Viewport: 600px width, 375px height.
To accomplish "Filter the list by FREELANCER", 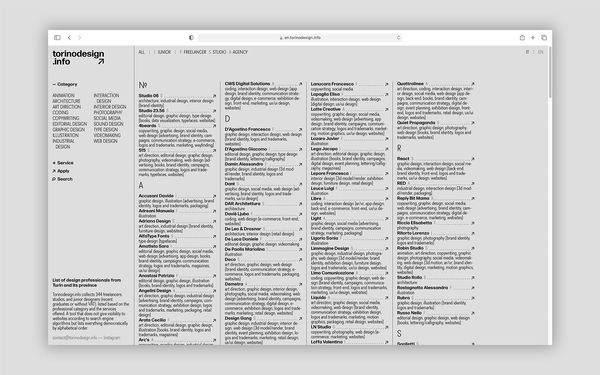I will [x=194, y=52].
